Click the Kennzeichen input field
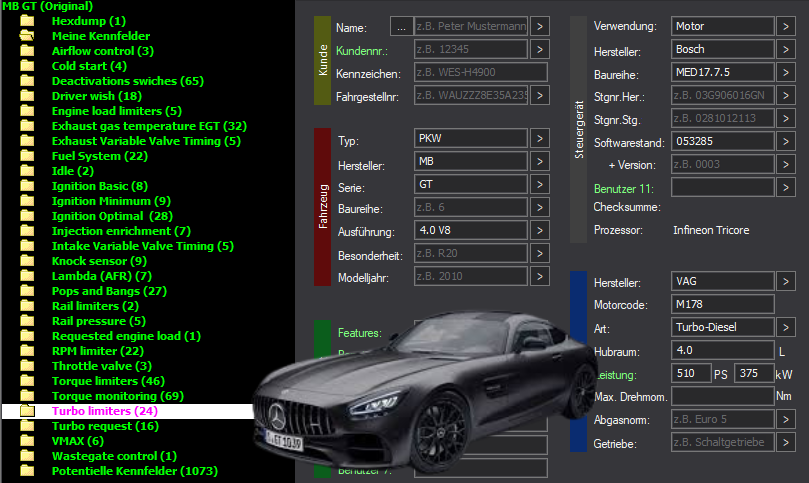Screen dimensions: 809x483 pos(481,72)
